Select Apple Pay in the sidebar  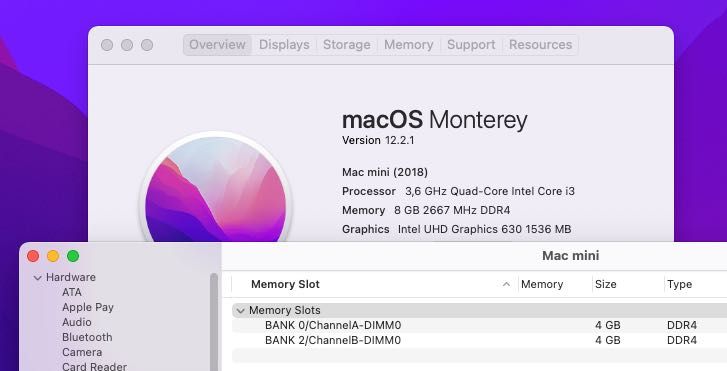[88, 307]
